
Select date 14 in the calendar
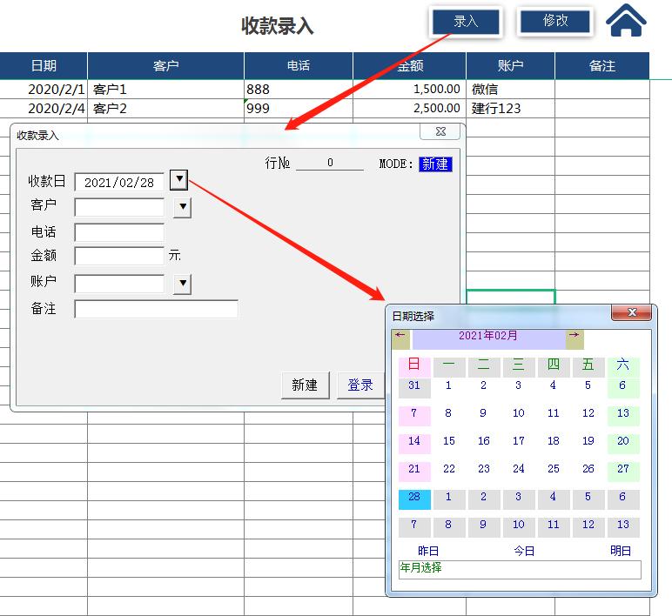point(414,444)
